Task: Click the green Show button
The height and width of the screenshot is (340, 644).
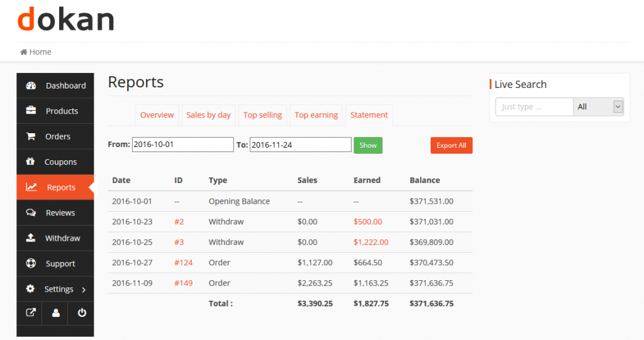Action: (x=368, y=145)
